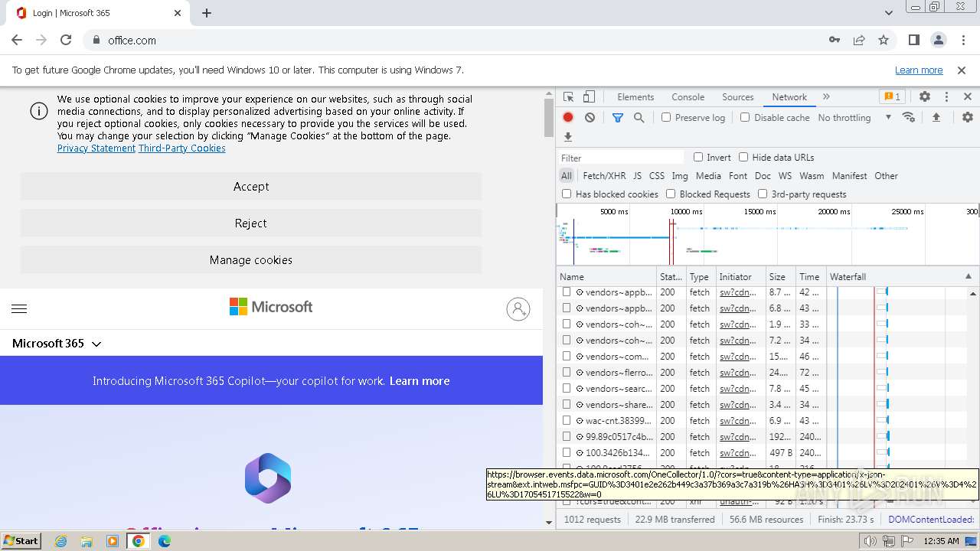
Task: Open a new browser tab
Action: click(207, 13)
